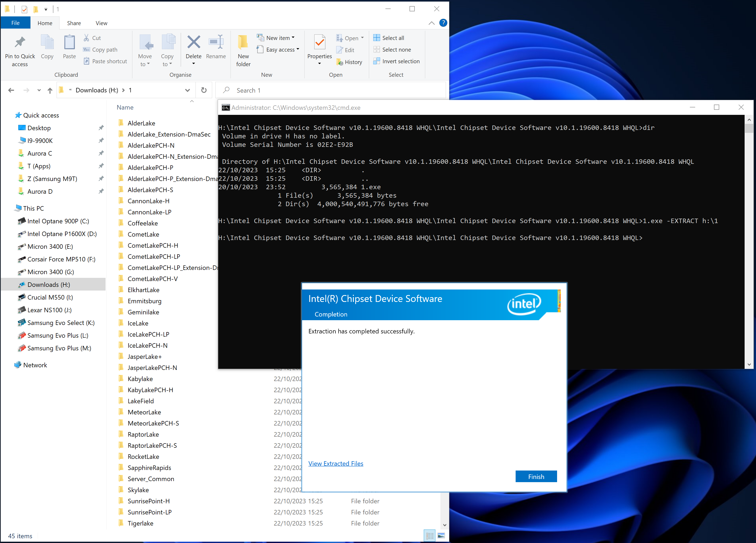Click the Rename icon
Image resolution: width=756 pixels, height=543 pixels.
(216, 43)
